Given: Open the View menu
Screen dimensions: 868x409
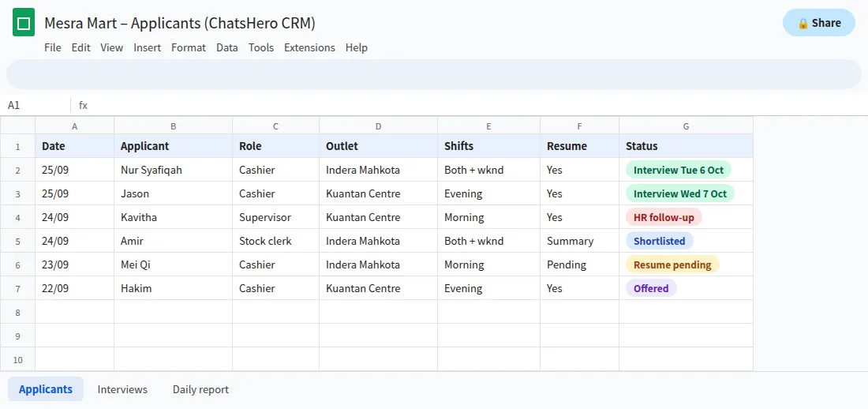Looking at the screenshot, I should point(112,47).
